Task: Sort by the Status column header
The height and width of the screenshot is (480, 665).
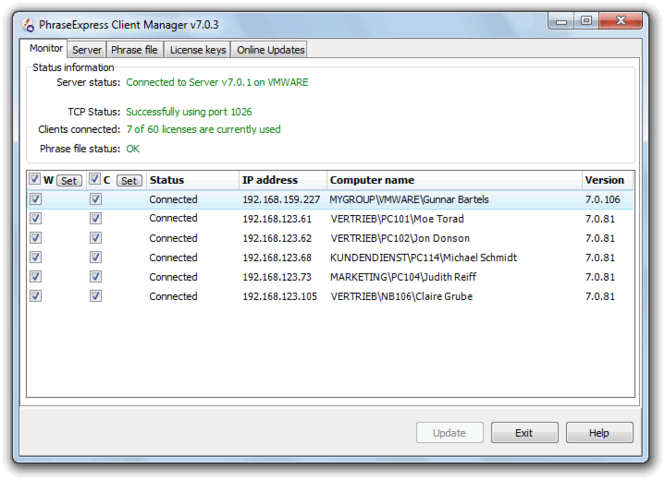Action: (x=193, y=180)
